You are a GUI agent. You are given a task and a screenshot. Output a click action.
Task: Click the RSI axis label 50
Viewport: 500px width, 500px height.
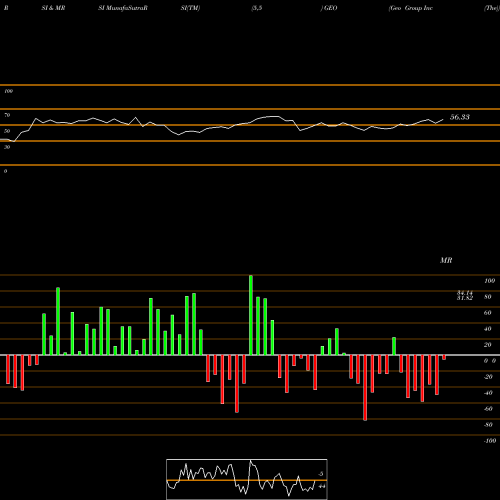pos(7,131)
